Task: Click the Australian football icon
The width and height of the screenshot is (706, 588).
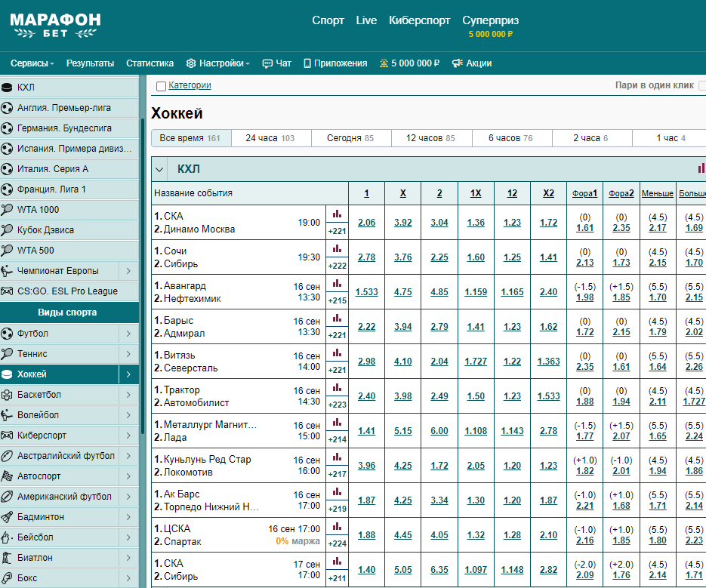Action: click(x=7, y=456)
